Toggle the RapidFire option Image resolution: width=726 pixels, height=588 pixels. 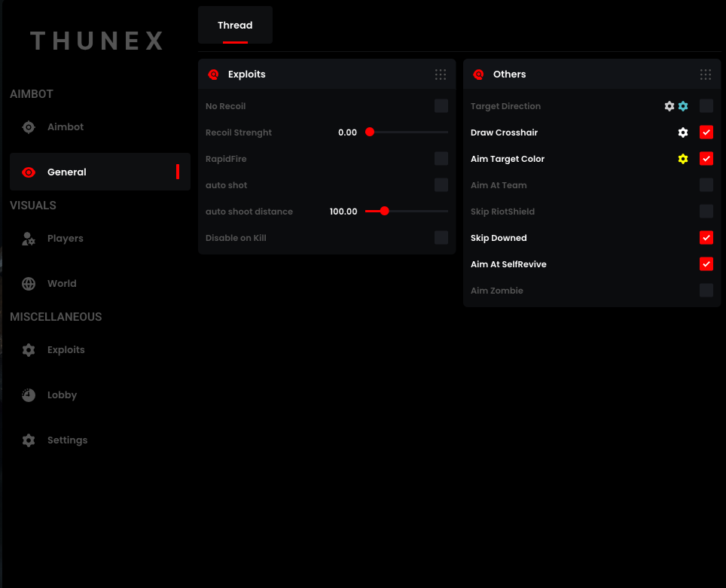(x=441, y=158)
